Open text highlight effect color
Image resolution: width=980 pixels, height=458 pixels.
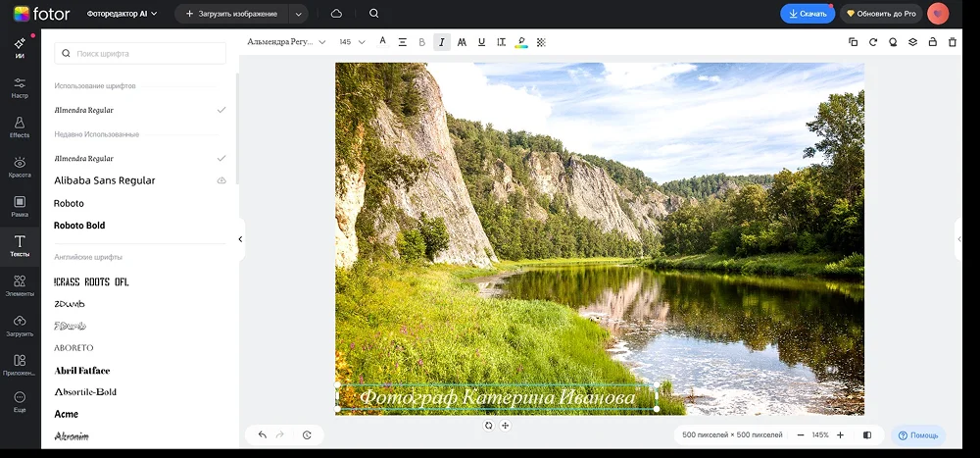tap(521, 42)
